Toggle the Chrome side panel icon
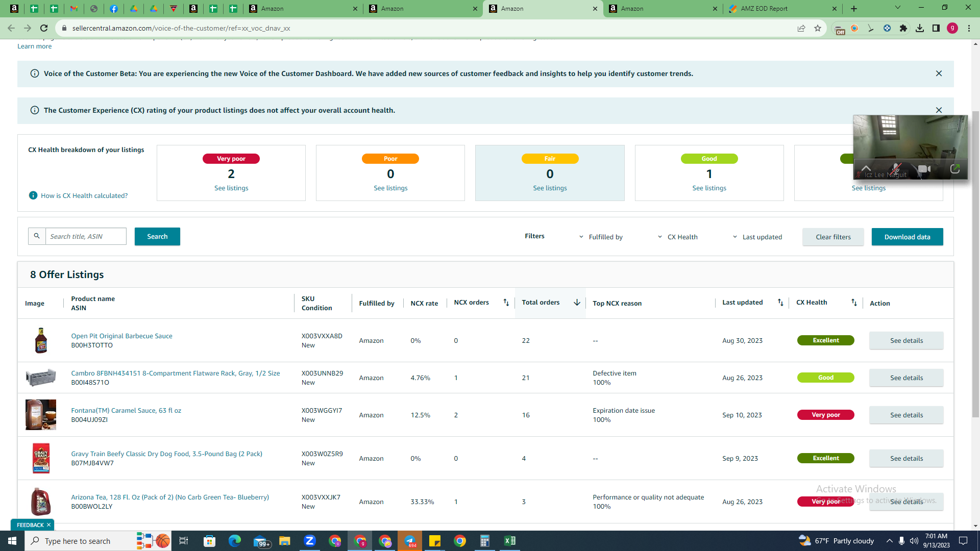The height and width of the screenshot is (551, 980). (936, 28)
